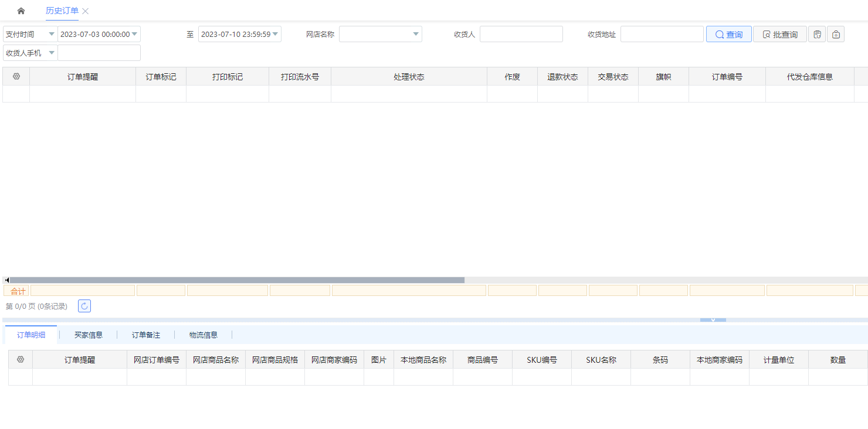The width and height of the screenshot is (868, 429).
Task: Click the 订单编号 column header
Action: tap(727, 77)
